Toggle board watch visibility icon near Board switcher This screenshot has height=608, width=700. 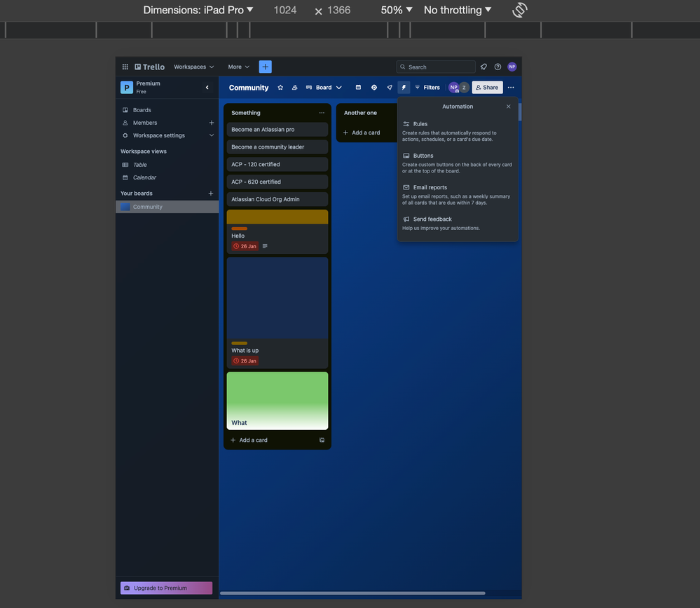click(295, 87)
